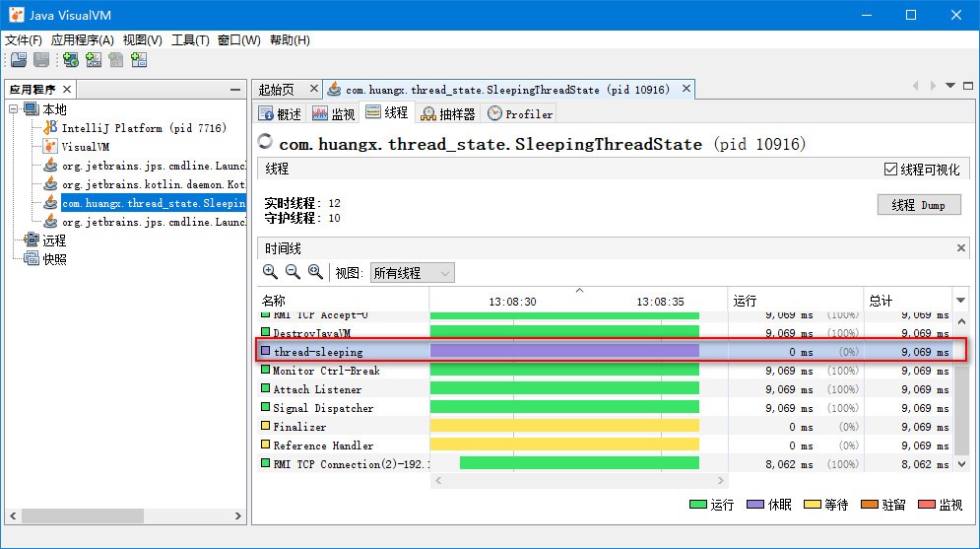
Task: Click the last snapshot toolbar icon
Action: [x=139, y=60]
